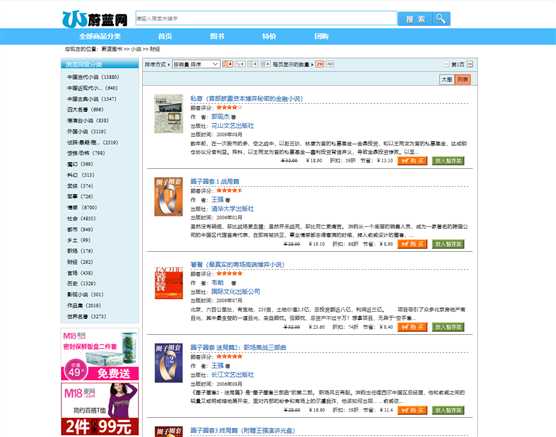The image size is (556, 437).
Task: Click the green shelf button for 圈子圈套1
Action: 448,244
